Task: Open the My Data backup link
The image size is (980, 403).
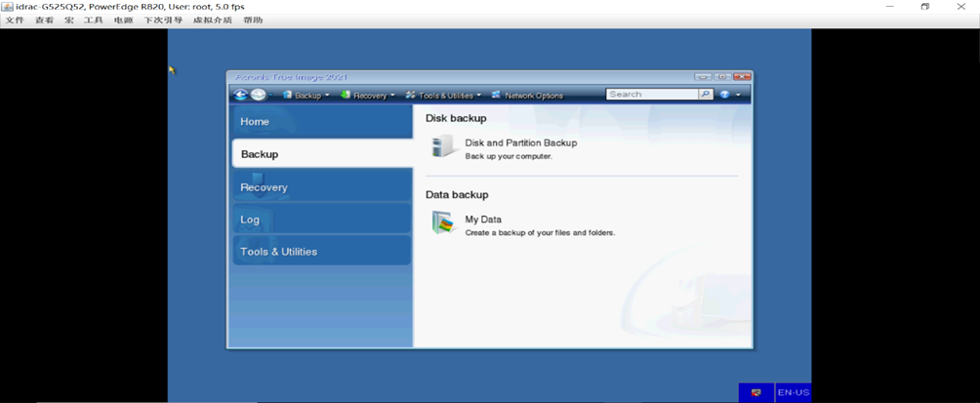Action: pos(483,220)
